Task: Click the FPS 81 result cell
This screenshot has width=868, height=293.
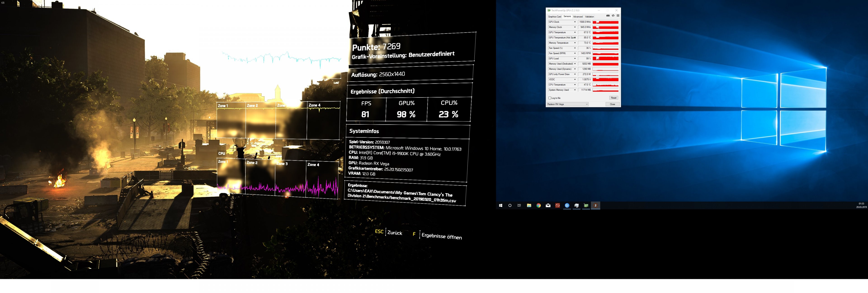Action: pos(366,109)
